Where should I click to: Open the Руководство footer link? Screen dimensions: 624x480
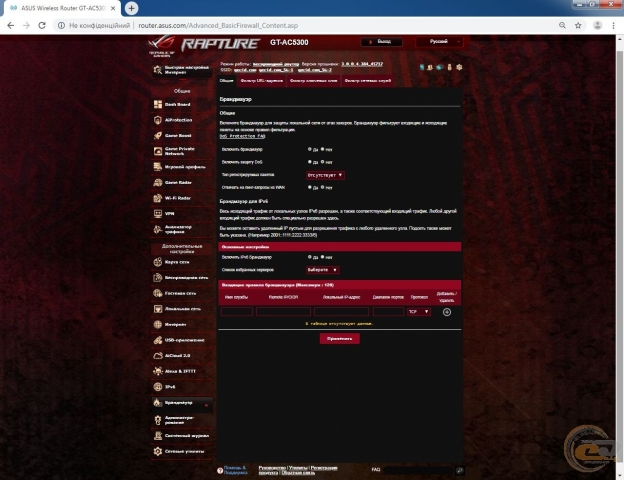click(272, 468)
